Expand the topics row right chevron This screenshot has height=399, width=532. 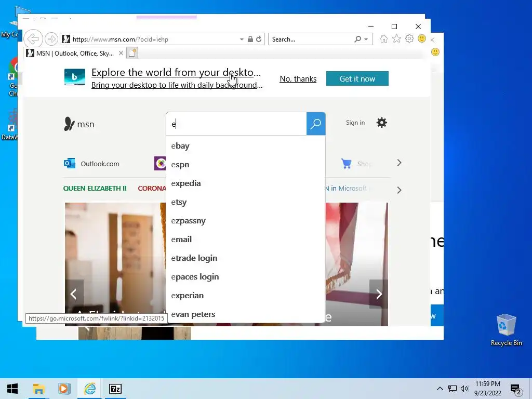tap(399, 190)
